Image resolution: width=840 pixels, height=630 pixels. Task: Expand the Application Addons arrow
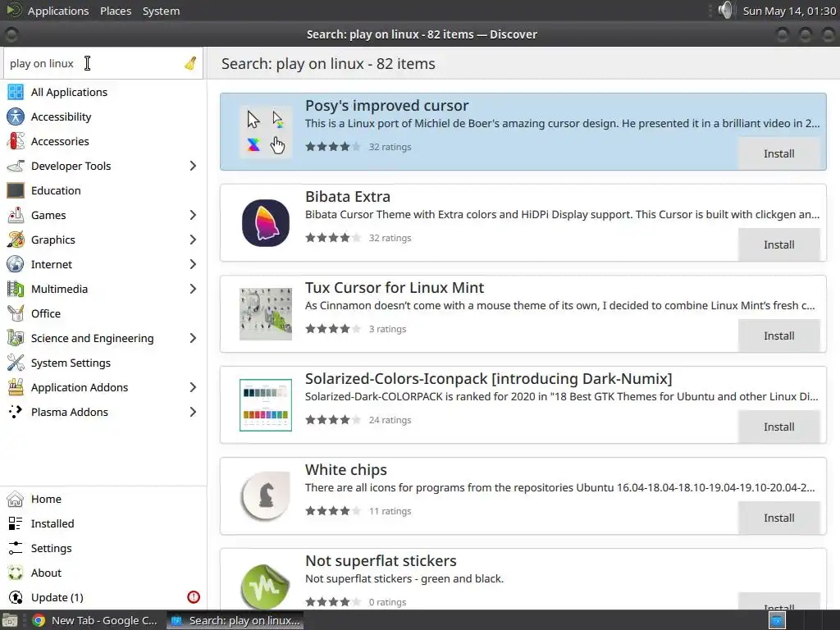(193, 387)
